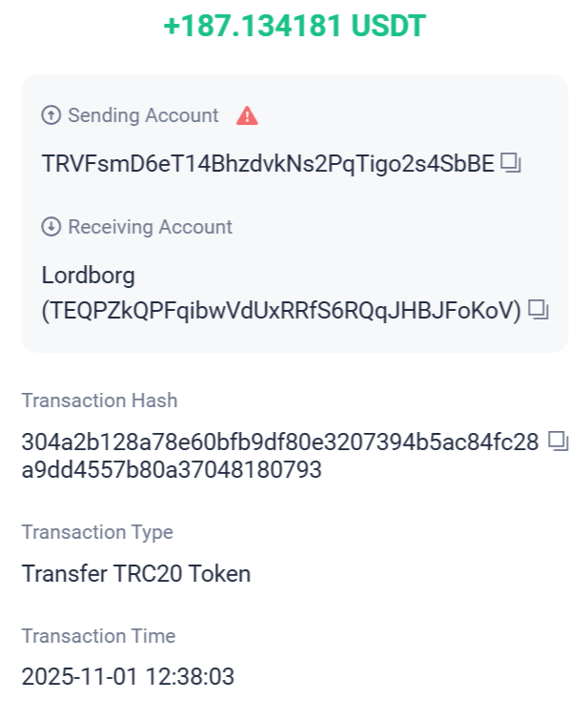Click the Transaction Type label
The height and width of the screenshot is (720, 588).
click(x=97, y=532)
